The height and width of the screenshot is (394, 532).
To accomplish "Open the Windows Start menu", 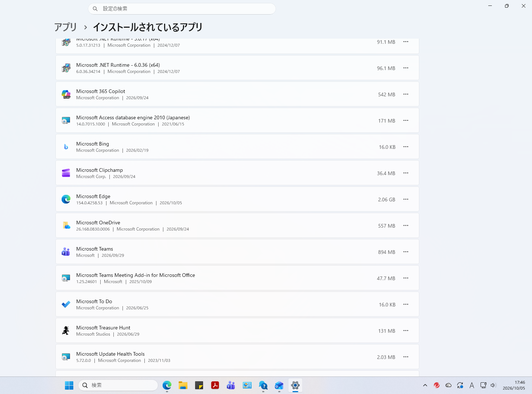I will click(69, 385).
